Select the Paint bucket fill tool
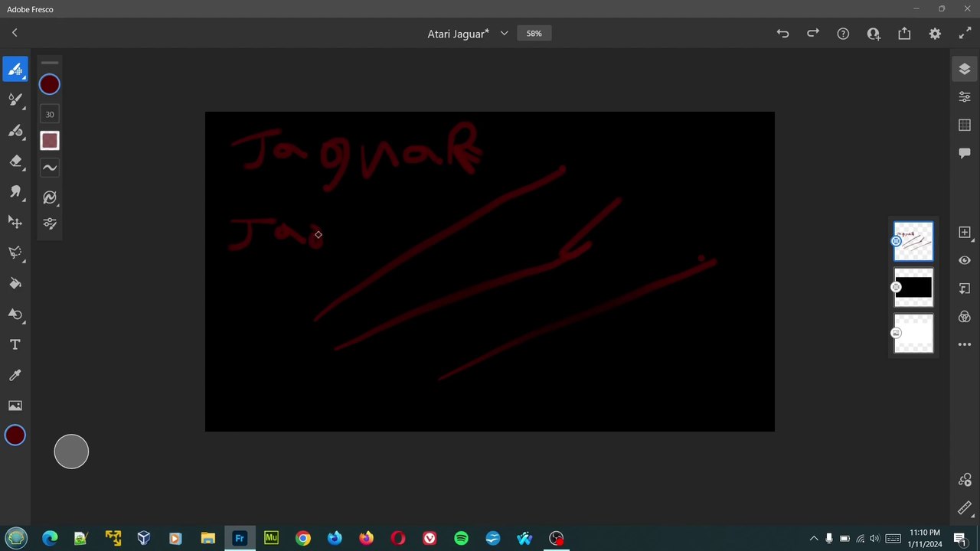 tap(15, 284)
